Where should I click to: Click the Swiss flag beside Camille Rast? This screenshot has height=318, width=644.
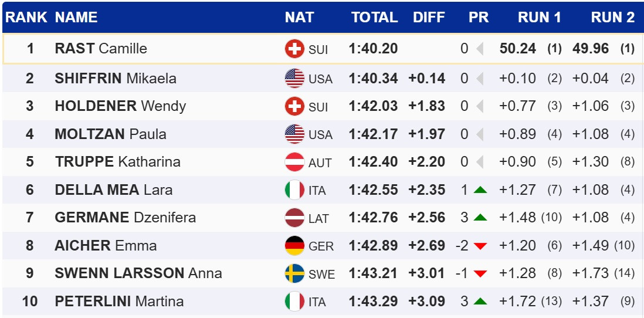point(294,49)
